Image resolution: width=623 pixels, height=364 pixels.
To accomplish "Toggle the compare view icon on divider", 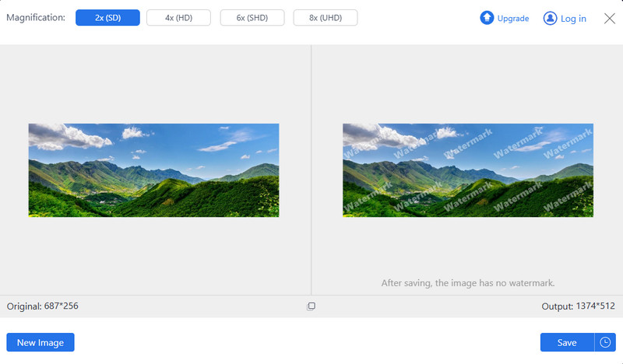I will tap(311, 306).
